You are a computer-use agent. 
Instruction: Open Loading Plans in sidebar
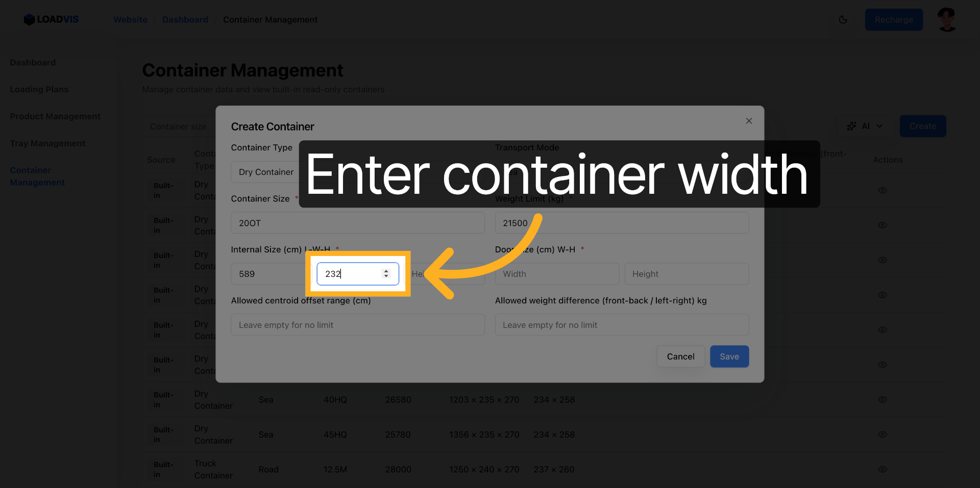coord(39,89)
